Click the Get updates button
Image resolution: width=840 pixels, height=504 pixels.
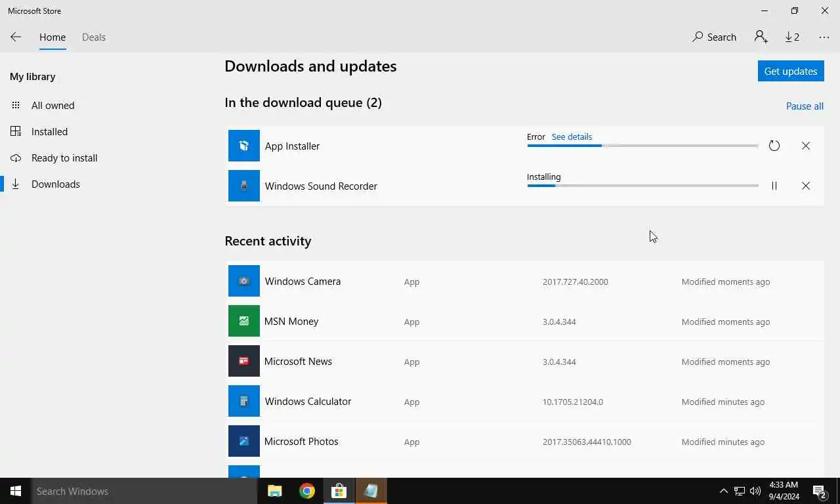791,71
